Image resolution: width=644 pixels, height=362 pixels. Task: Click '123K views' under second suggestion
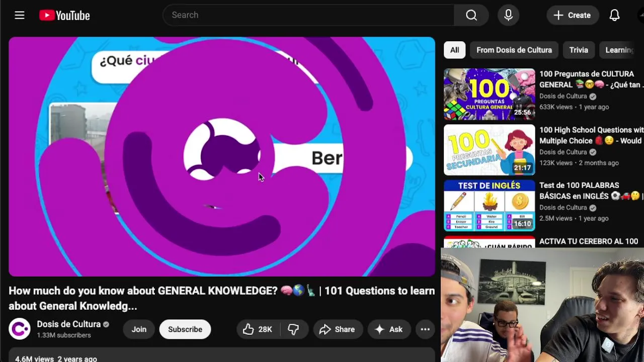(x=556, y=163)
